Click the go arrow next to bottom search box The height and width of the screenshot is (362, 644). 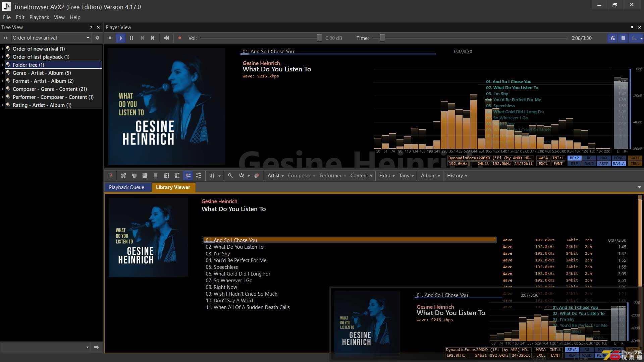click(x=97, y=347)
